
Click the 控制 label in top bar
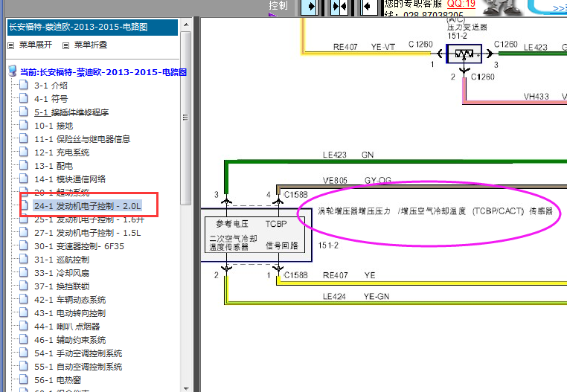278,5
